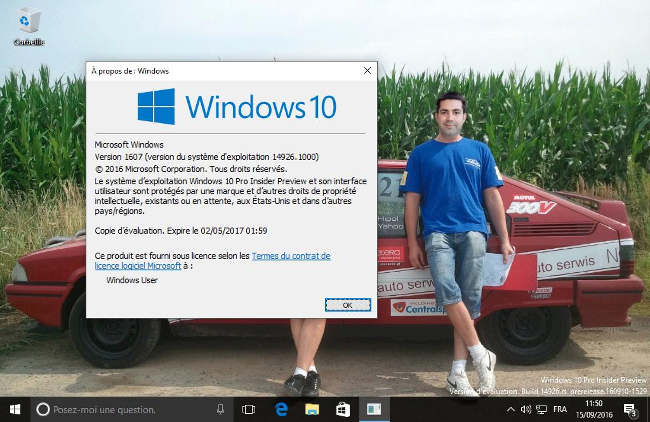Open the Windows Store taskbar icon
The width and height of the screenshot is (650, 422).
tap(342, 409)
